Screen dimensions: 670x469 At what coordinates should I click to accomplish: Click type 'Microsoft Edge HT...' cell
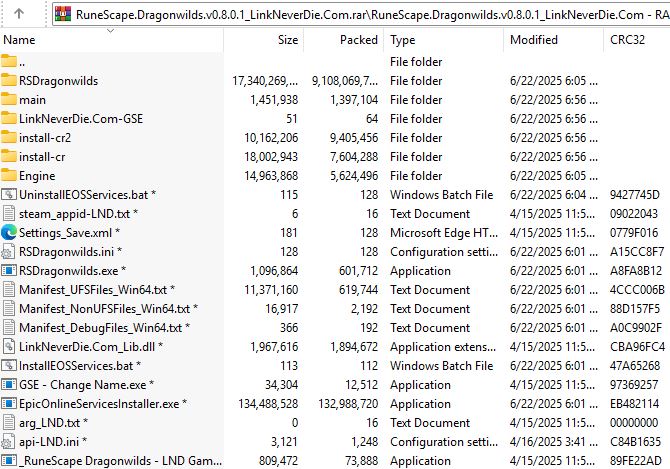[444, 233]
